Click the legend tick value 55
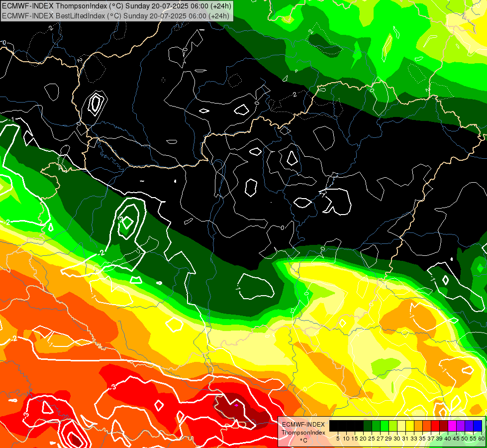Screen dimensions: 487x448 [474, 439]
